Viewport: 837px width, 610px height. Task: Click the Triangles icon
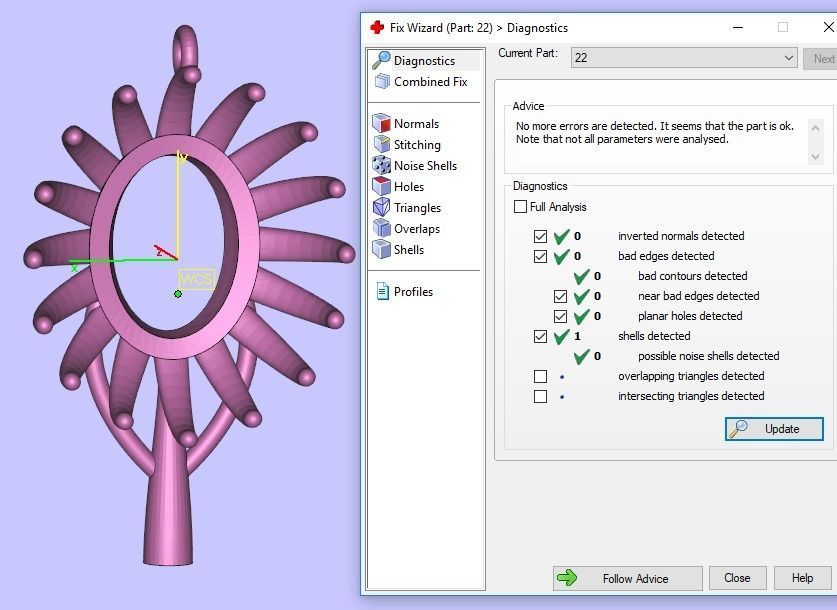pyautogui.click(x=381, y=207)
